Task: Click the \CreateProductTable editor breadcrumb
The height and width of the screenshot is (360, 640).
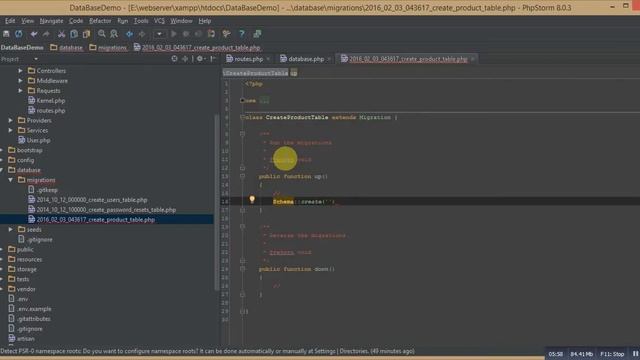Action: 256,73
